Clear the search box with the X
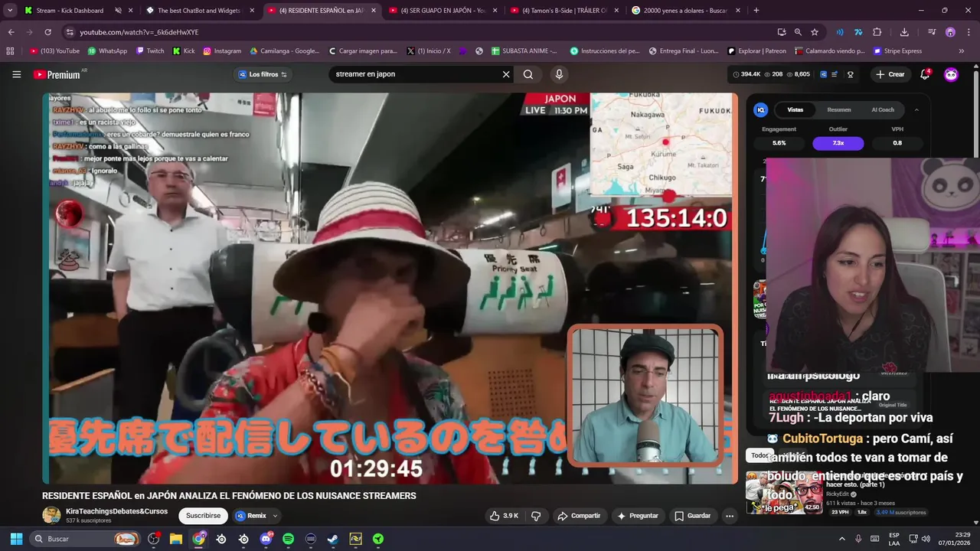Screen dimensions: 980x551 (505, 74)
